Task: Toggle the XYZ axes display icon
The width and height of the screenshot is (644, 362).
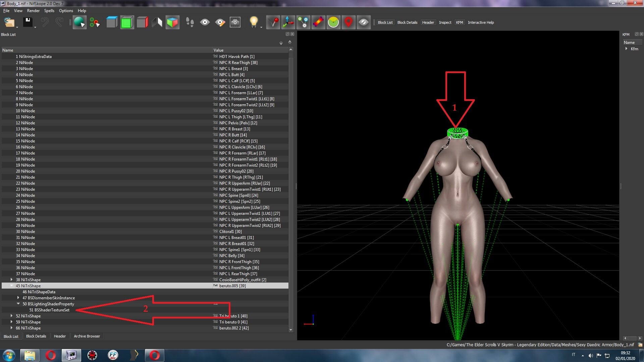Action: point(288,22)
